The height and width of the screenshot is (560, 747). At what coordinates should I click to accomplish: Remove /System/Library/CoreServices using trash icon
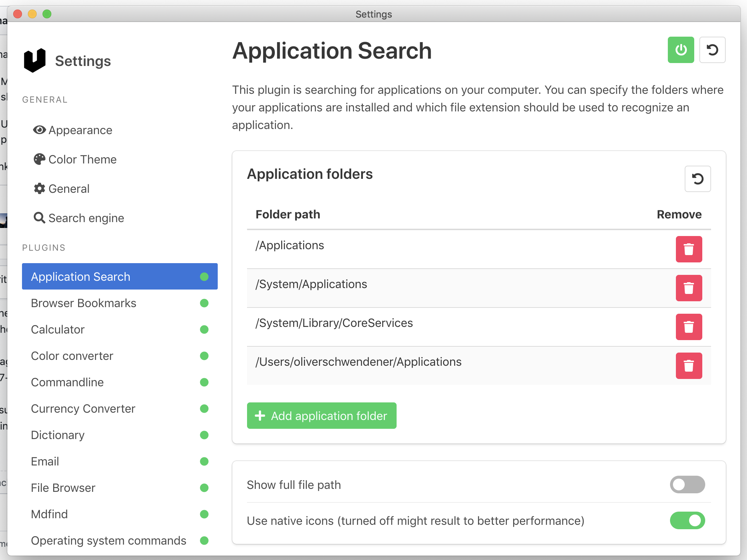click(689, 327)
